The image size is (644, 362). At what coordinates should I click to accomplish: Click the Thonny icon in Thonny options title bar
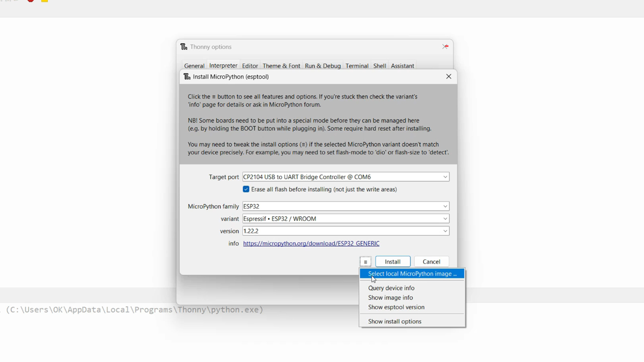[184, 47]
